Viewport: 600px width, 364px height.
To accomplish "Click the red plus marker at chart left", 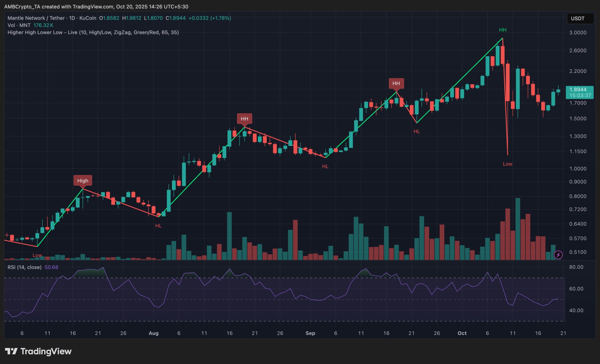I will (7, 235).
